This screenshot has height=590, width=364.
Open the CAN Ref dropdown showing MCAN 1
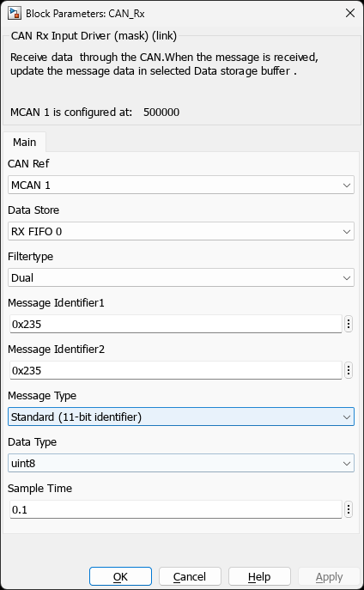181,186
